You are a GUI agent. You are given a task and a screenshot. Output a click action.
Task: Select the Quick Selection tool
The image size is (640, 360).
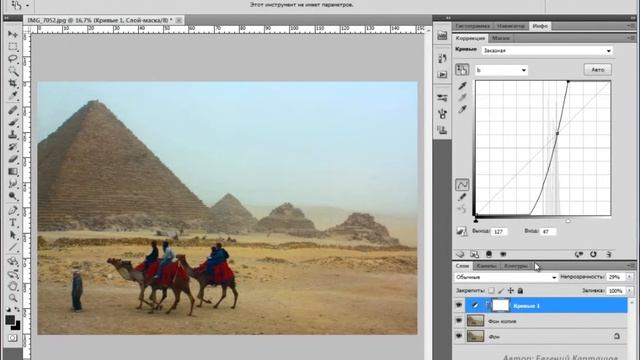tap(13, 71)
